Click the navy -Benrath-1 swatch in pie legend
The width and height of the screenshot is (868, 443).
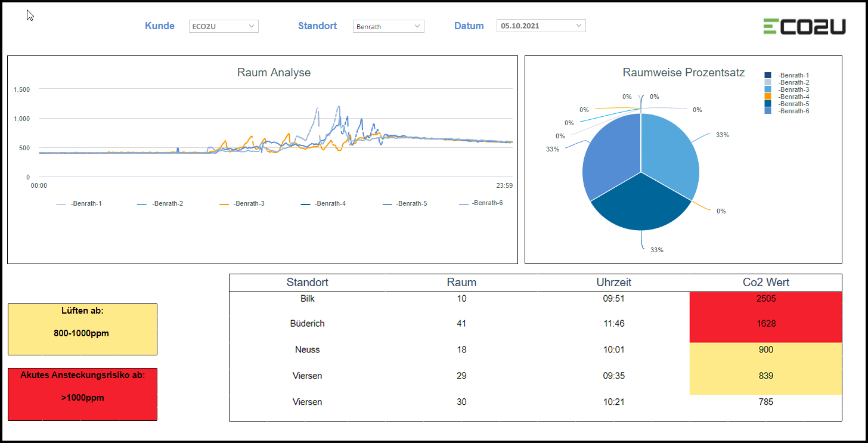[768, 75]
